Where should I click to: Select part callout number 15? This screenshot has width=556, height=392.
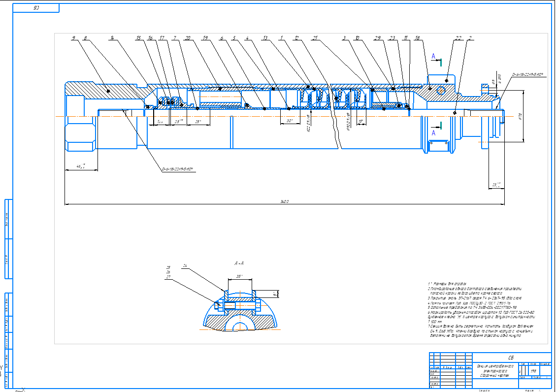point(138,37)
